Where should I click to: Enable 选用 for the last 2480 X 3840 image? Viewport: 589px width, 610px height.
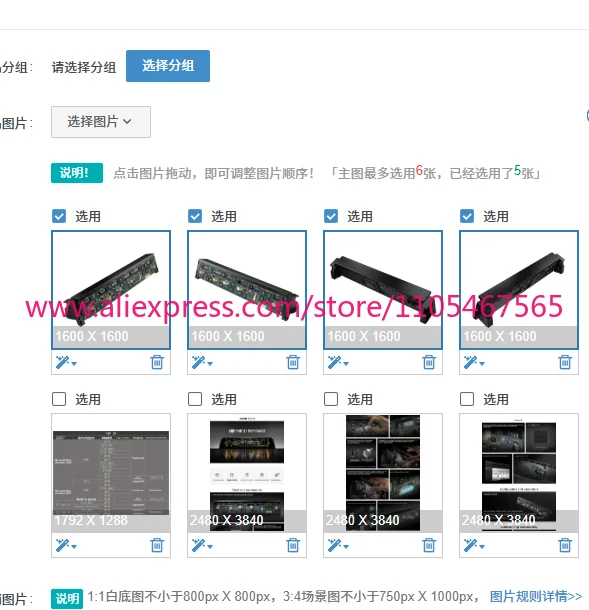click(x=467, y=399)
